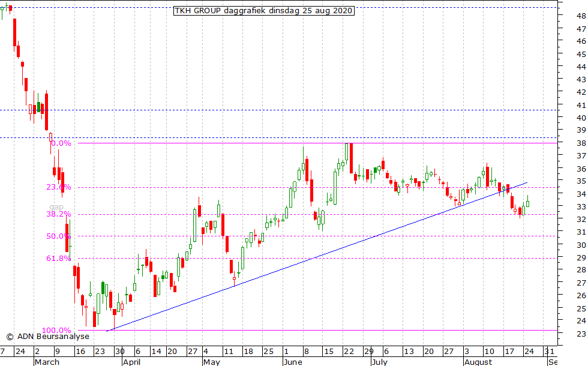Viewport: 588px width, 366px height.
Task: Click the '23.6%' Fibonacci level label
Action: [x=59, y=187]
